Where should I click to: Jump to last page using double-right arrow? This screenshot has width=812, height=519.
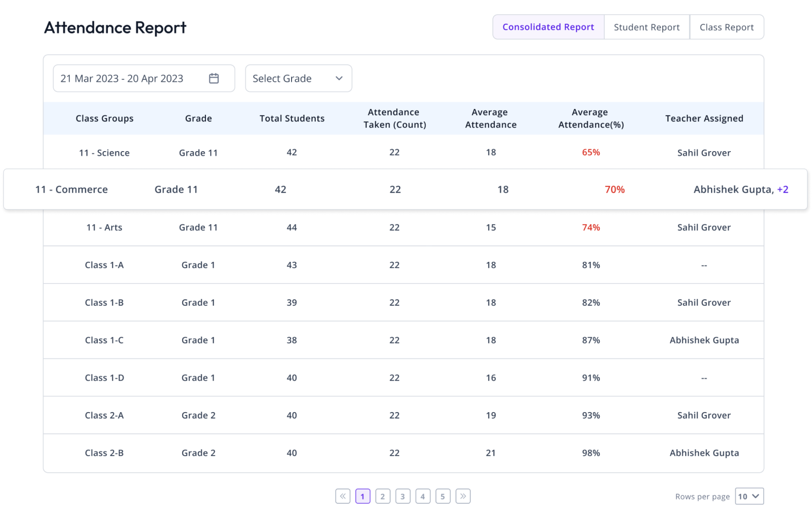[463, 496]
